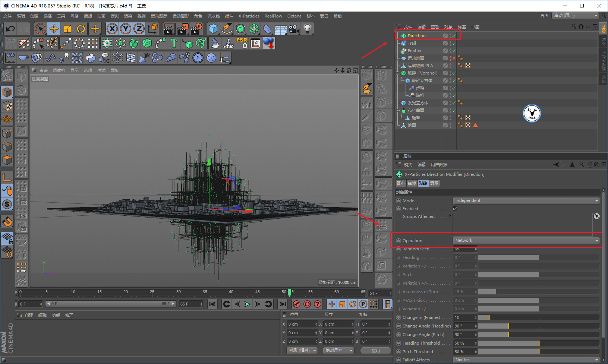Click the Floor grid object icon
Screen dimensions: 608x364
[281, 29]
